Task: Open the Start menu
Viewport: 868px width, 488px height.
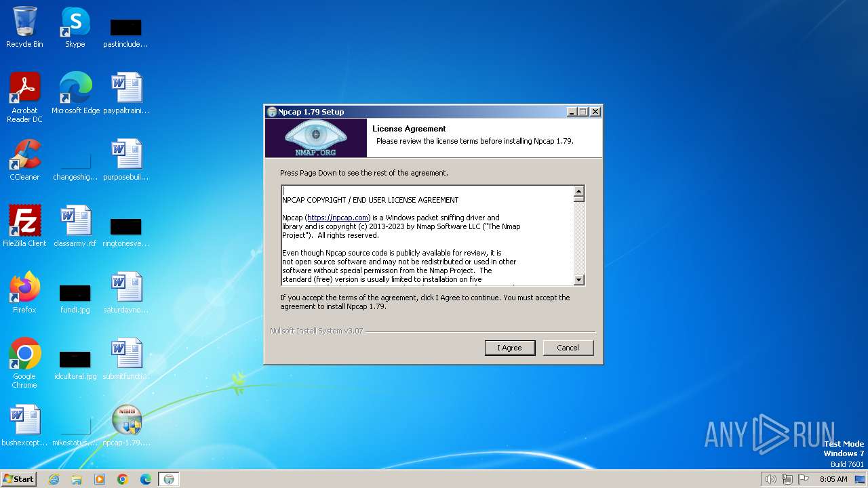Action: [x=18, y=479]
